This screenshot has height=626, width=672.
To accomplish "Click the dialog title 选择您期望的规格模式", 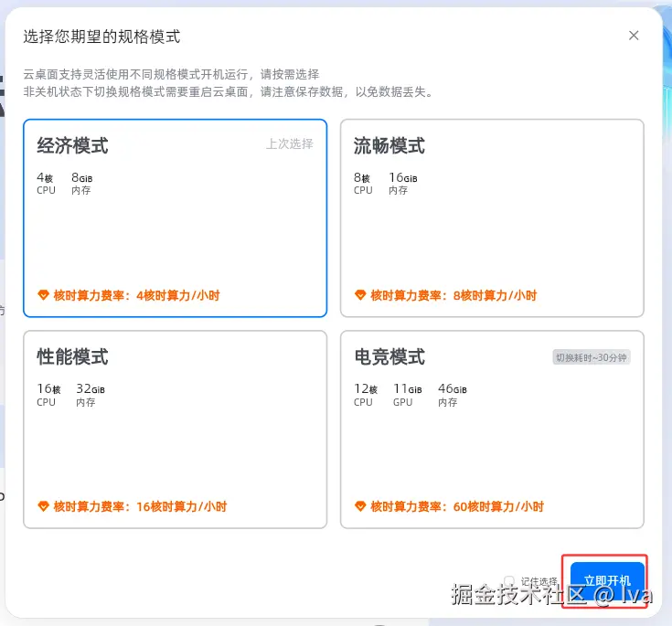I will click(101, 37).
